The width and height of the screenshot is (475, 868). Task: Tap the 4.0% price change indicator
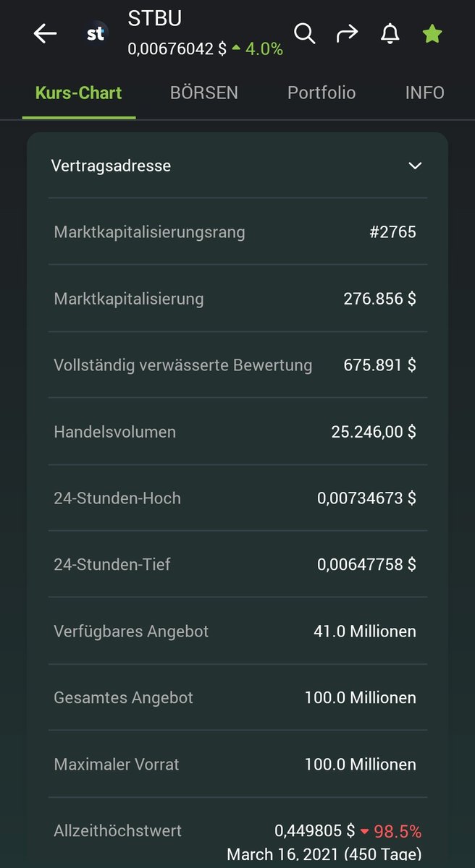[x=258, y=49]
